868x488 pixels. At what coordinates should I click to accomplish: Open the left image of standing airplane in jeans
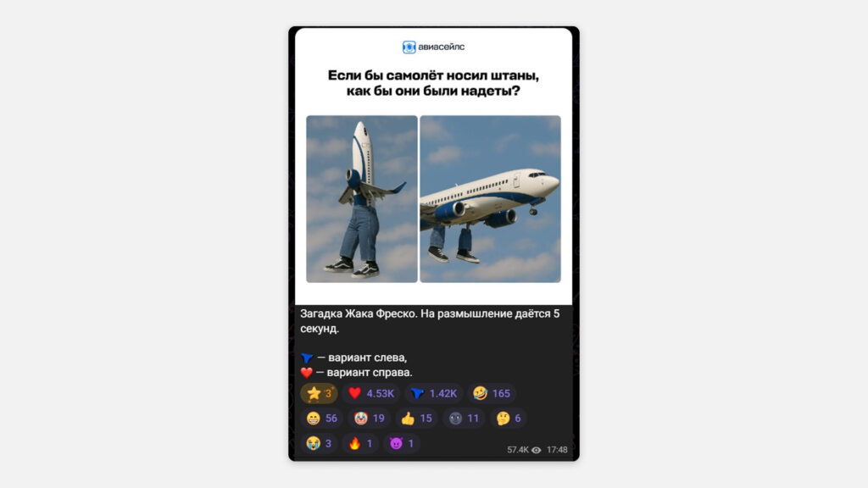[362, 199]
